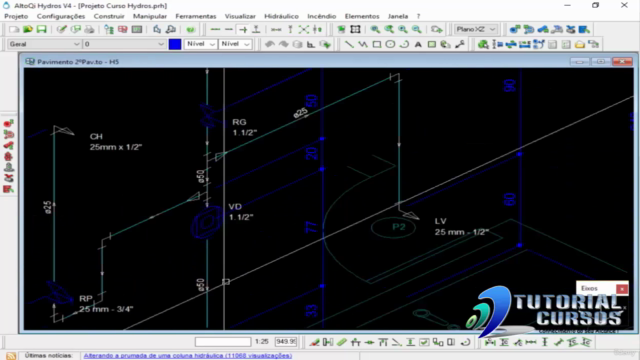
Task: Open the Projeto menu
Action: click(x=16, y=16)
